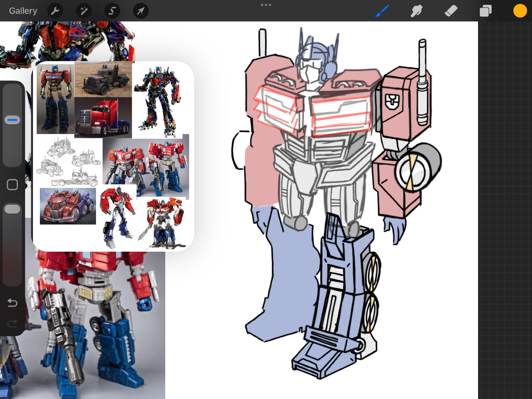This screenshot has width=532, height=399.
Task: Activate the Transform arrow tool
Action: coord(141,11)
